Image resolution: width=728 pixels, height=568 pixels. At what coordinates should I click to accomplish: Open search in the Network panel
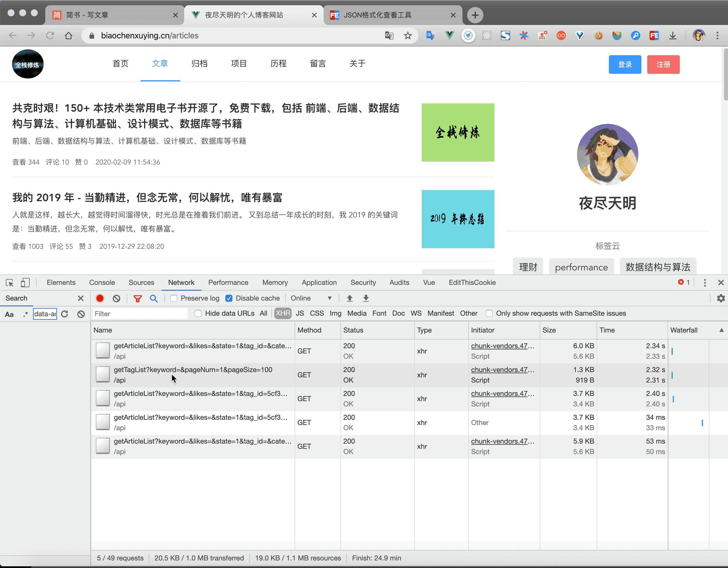click(x=154, y=298)
